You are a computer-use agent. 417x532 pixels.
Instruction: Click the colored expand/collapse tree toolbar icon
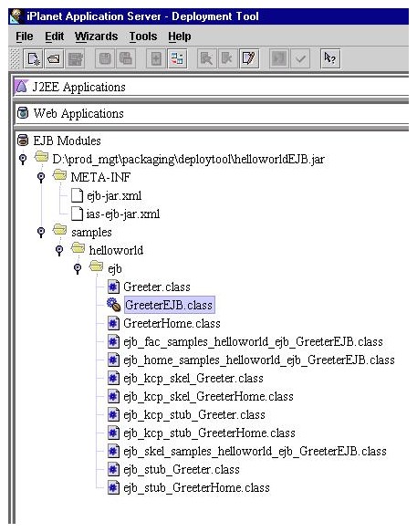click(177, 59)
